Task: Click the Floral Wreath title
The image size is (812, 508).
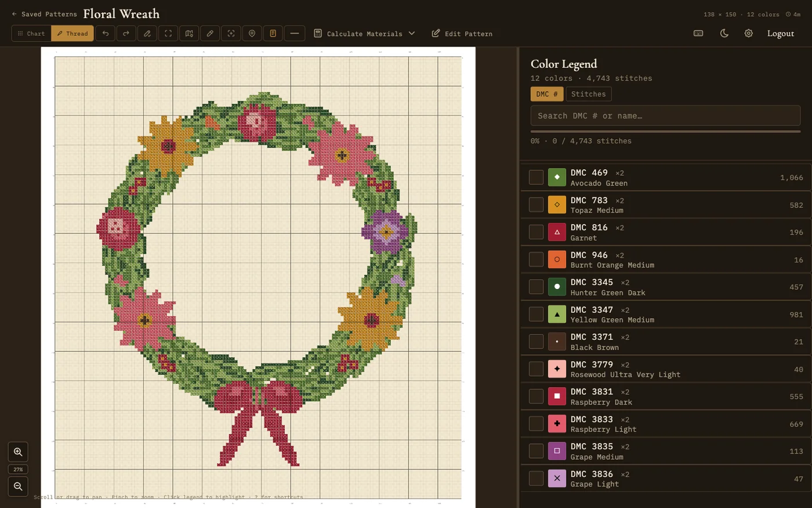Action: pos(121,13)
